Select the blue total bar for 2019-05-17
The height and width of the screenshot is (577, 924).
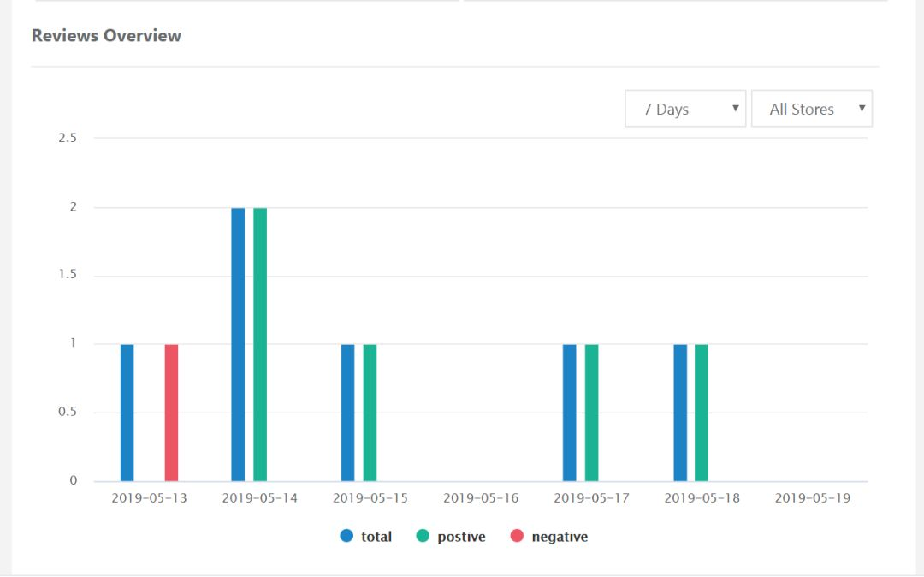pyautogui.click(x=570, y=413)
